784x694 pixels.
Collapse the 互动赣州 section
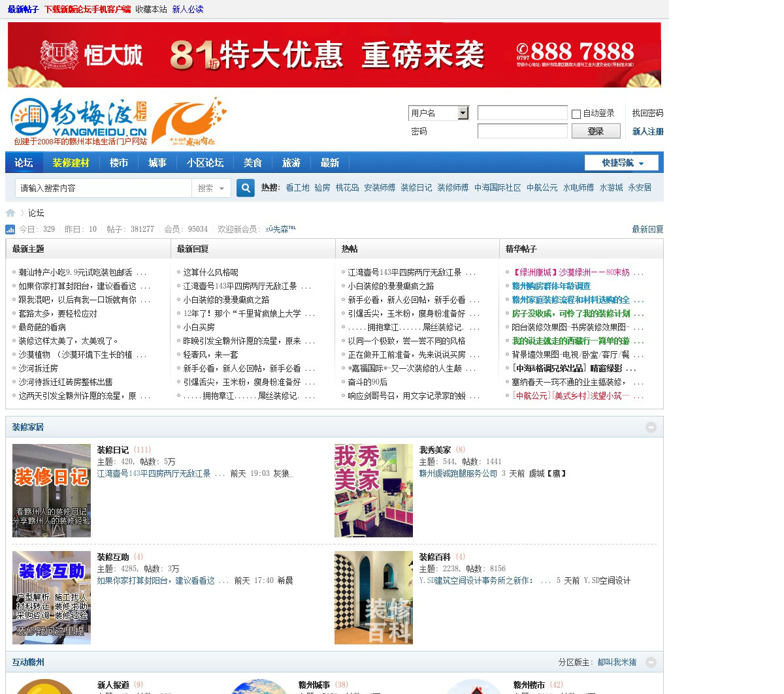651,662
